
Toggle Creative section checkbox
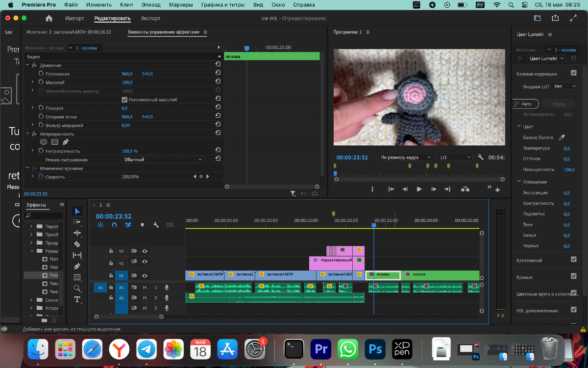tap(574, 260)
